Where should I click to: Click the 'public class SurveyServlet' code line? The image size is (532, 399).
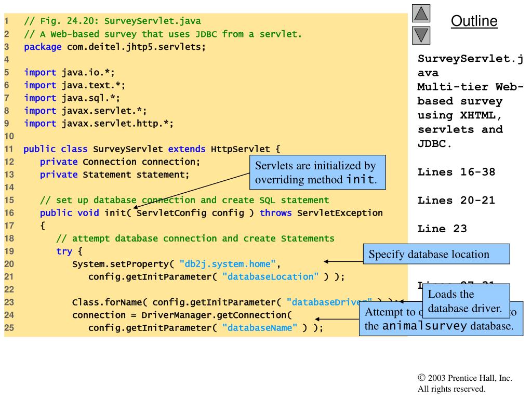click(x=152, y=149)
